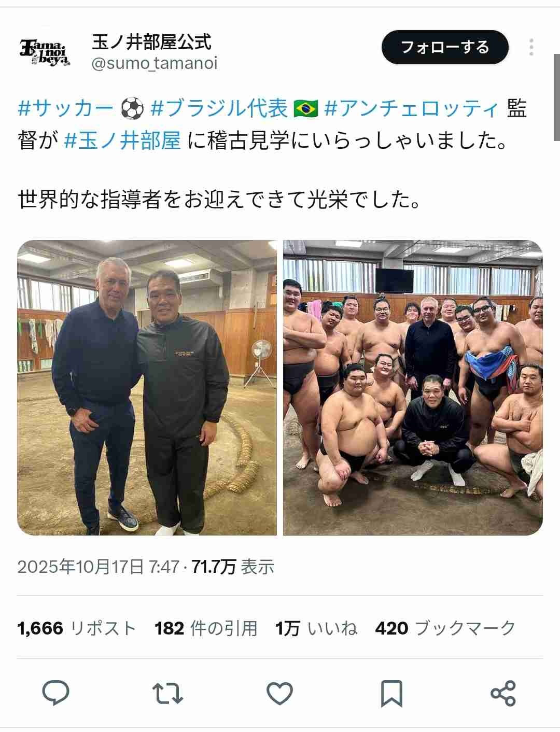View the right group photo with wrestlers
Image resolution: width=560 pixels, height=732 pixels.
[x=413, y=387]
